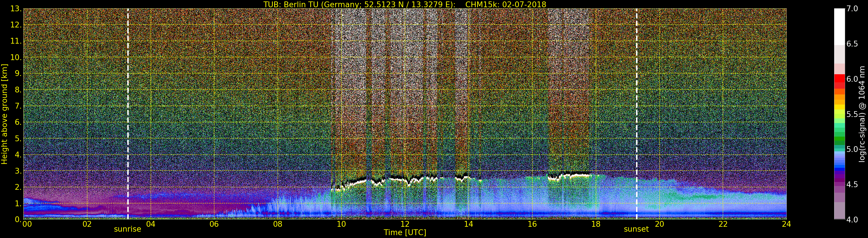The height and width of the screenshot is (238, 868).
Task: Click the '02' time tick label
Action: (x=87, y=224)
